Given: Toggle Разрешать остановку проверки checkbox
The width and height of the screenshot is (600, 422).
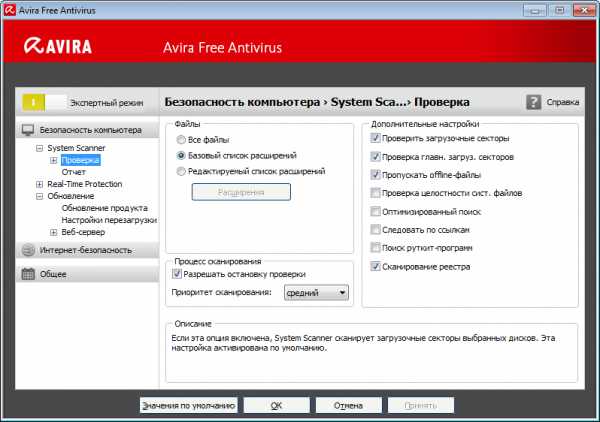Looking at the screenshot, I should 177,274.
